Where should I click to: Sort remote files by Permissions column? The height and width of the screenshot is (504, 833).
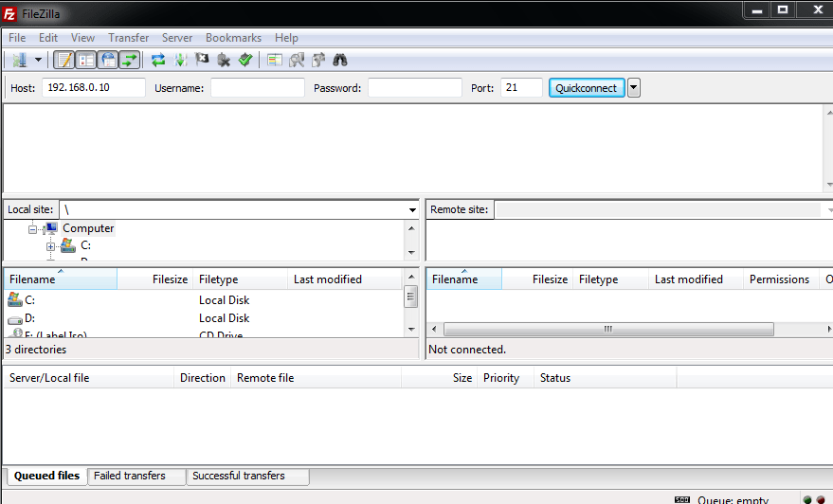pos(781,279)
